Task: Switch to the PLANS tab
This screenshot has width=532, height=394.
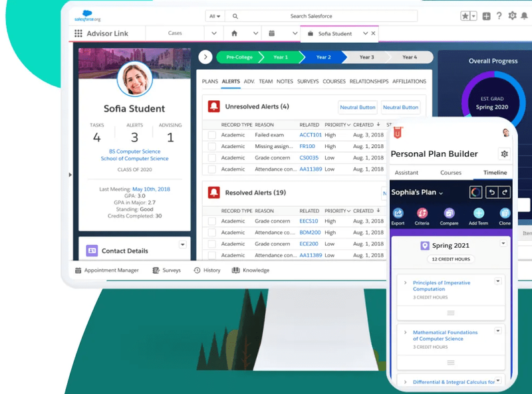Action: coord(209,81)
